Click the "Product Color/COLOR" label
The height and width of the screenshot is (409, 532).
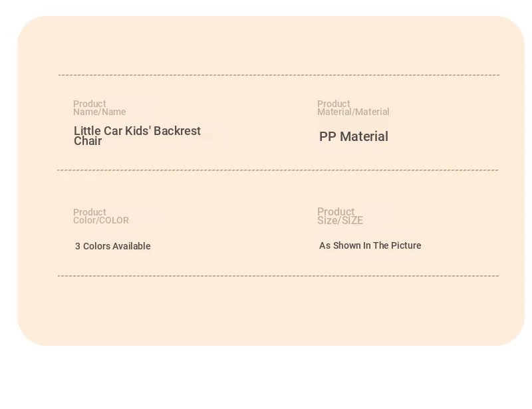pos(100,216)
